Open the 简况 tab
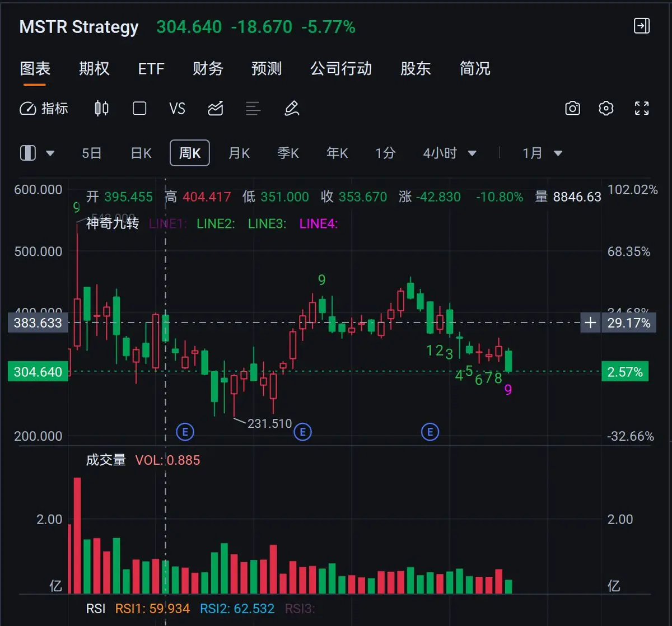Viewport: 672px width, 626px height. click(x=475, y=68)
